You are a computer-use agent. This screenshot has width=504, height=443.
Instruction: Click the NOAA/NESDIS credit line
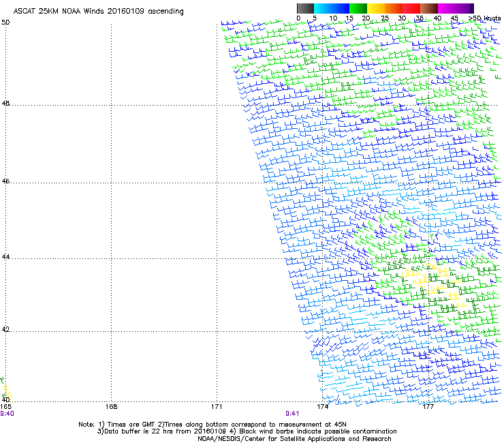[294, 439]
